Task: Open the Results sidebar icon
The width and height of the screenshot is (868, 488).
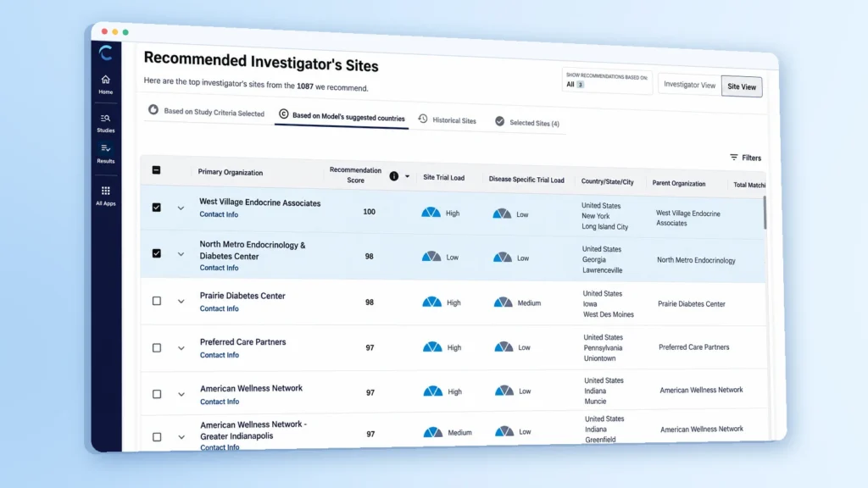Action: pyautogui.click(x=106, y=153)
